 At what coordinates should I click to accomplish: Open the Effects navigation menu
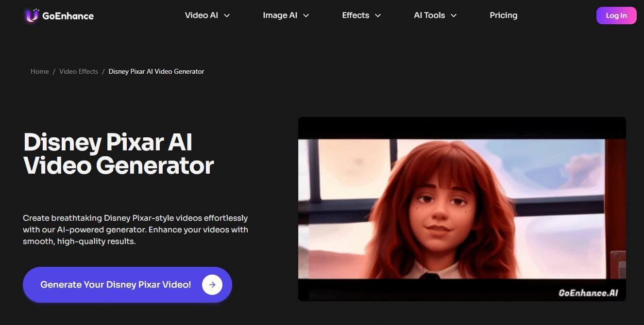coord(355,15)
